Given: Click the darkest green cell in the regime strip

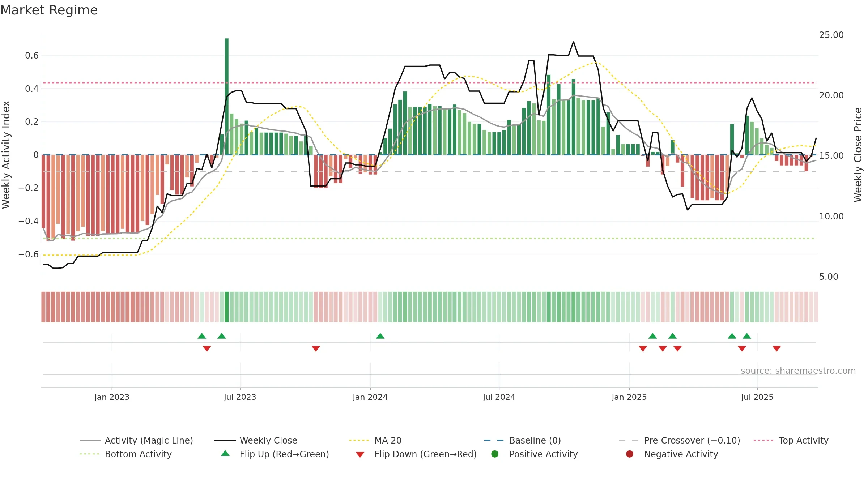Looking at the screenshot, I should 227,307.
